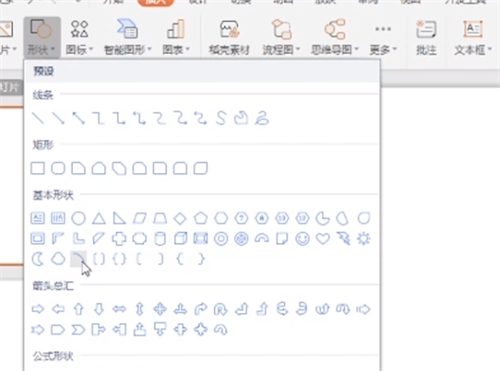Select the arc shape under cursor
This screenshot has width=500, height=371.
(x=78, y=259)
